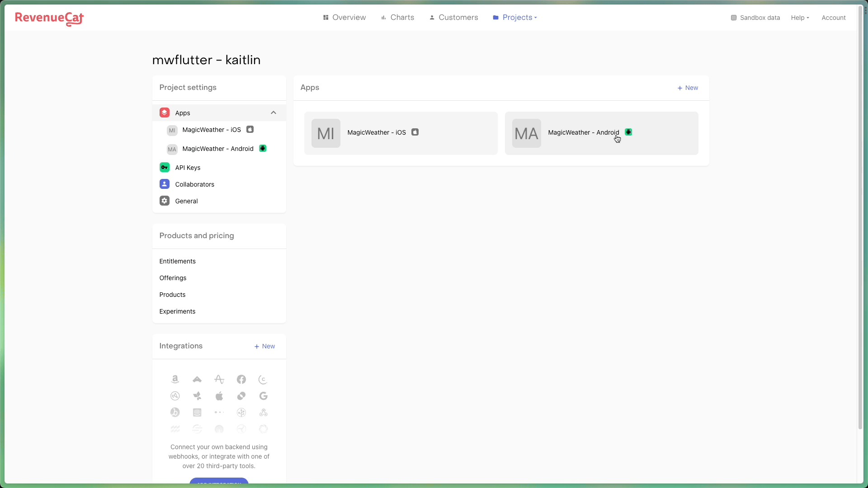Click the Intercom integration icon
868x488 pixels.
pos(197,412)
